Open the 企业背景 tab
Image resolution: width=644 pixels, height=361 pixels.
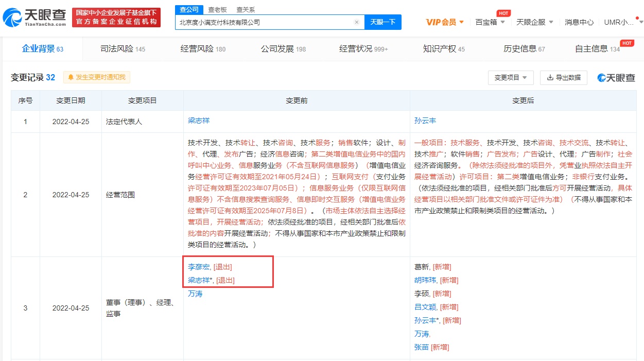(42, 49)
